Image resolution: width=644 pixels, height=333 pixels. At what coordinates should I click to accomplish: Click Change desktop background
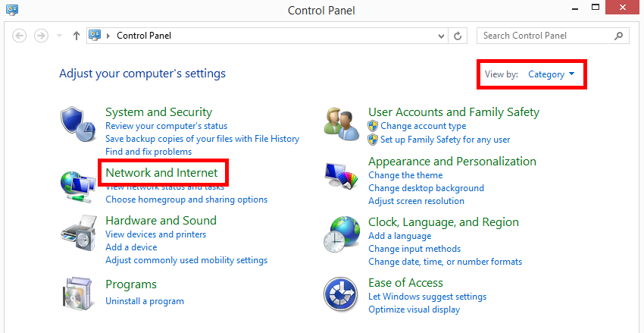point(427,188)
